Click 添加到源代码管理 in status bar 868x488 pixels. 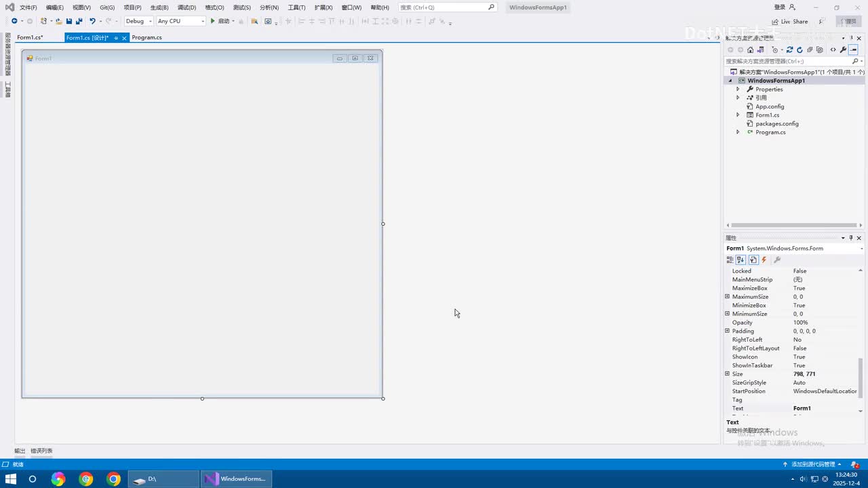(813, 464)
